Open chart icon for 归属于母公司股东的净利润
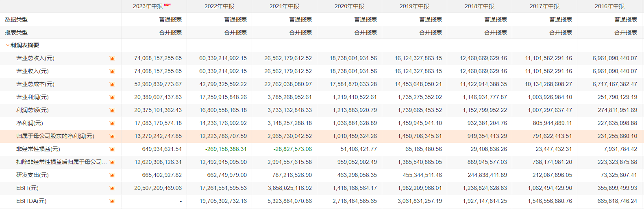The image size is (644, 209). tap(113, 136)
